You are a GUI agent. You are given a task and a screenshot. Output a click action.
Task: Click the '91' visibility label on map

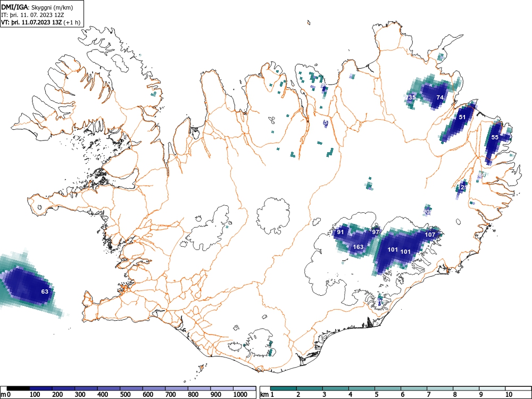[x=340, y=232]
